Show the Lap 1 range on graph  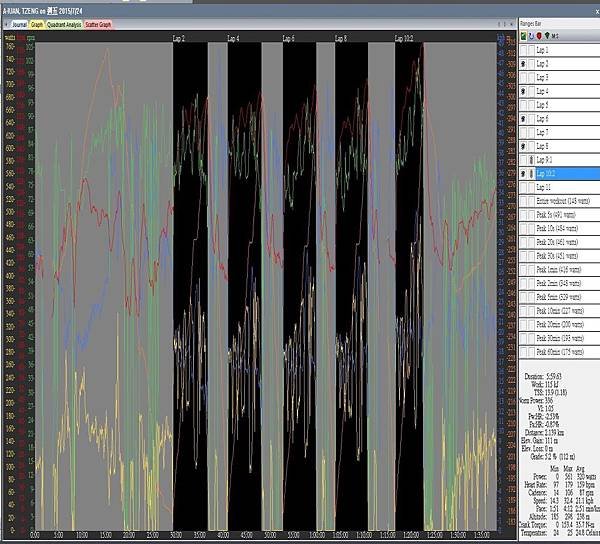[x=523, y=50]
